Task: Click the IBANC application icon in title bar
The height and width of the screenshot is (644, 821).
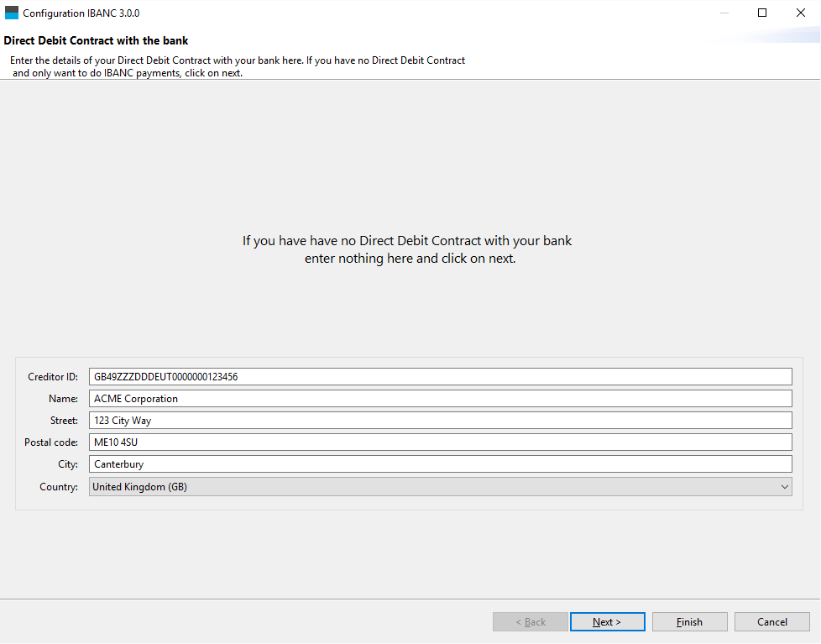Action: [x=12, y=13]
